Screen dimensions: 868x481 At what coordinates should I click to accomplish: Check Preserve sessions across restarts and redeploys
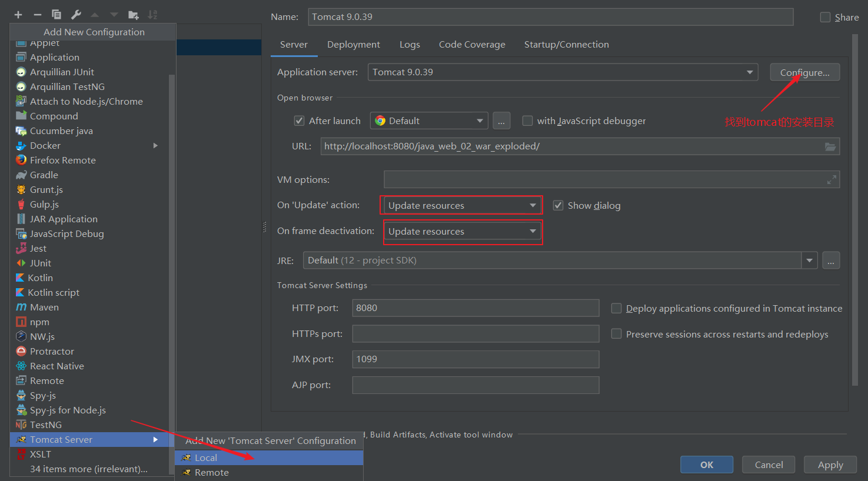pyautogui.click(x=616, y=333)
